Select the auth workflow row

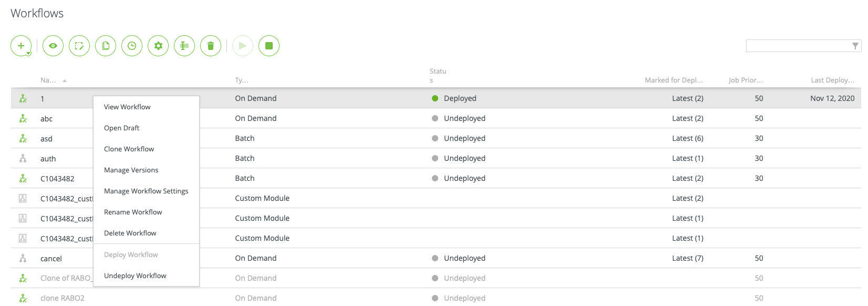point(436,158)
